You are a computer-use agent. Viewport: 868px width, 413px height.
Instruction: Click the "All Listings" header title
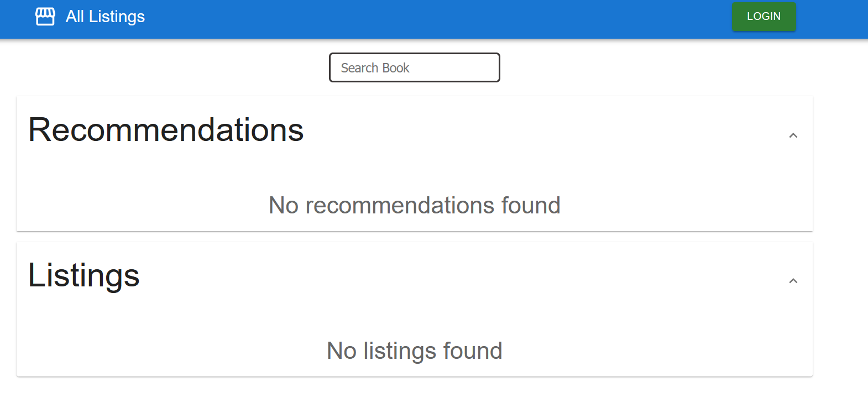[x=105, y=17]
